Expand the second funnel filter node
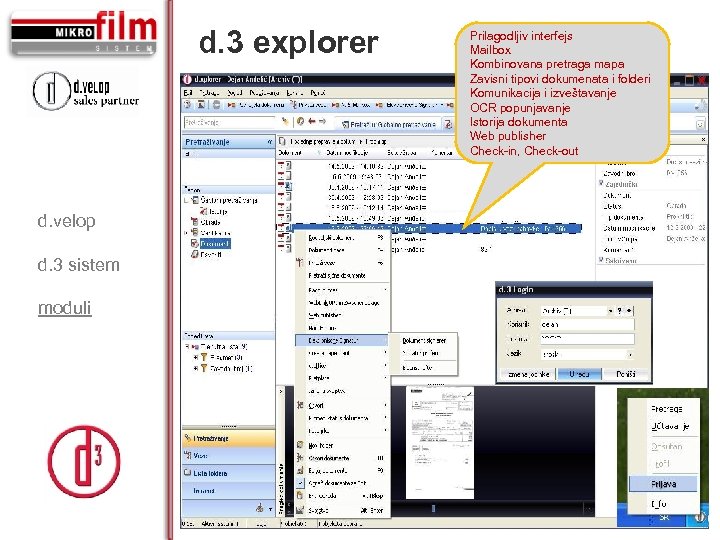This screenshot has height=540, width=720. point(196,368)
